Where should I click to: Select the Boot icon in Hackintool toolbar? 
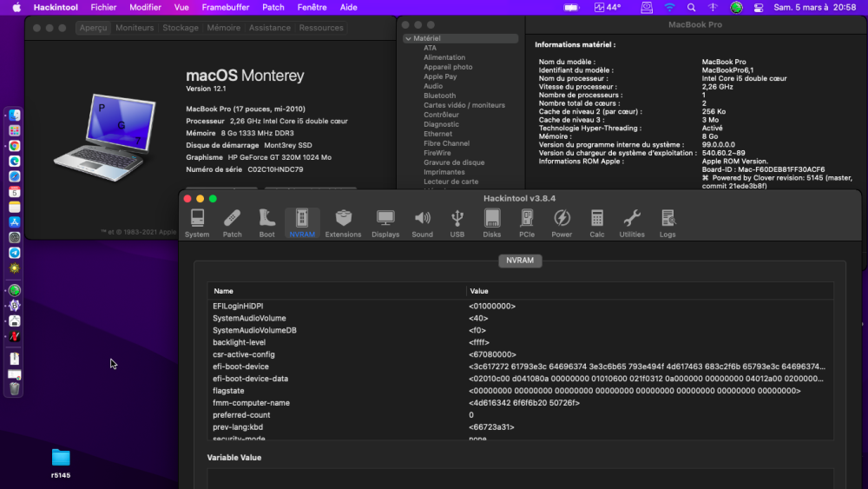pyautogui.click(x=266, y=223)
